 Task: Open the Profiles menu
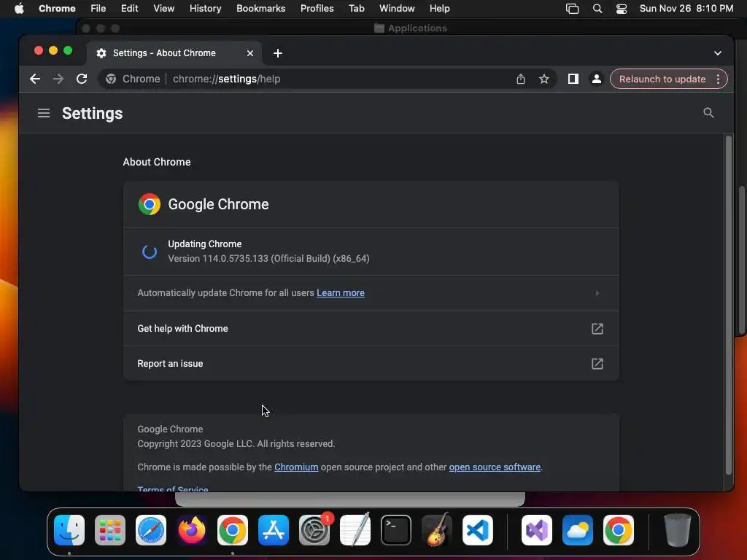[x=317, y=9]
